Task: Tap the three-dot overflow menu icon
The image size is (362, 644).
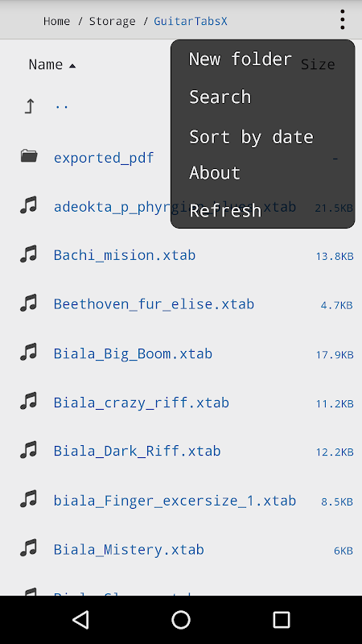Action: [342, 19]
